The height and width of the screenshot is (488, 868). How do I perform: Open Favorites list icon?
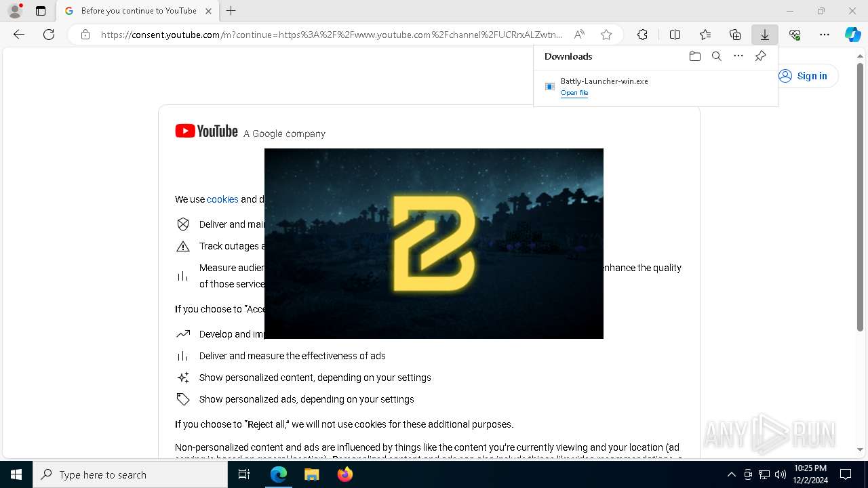[x=705, y=35]
